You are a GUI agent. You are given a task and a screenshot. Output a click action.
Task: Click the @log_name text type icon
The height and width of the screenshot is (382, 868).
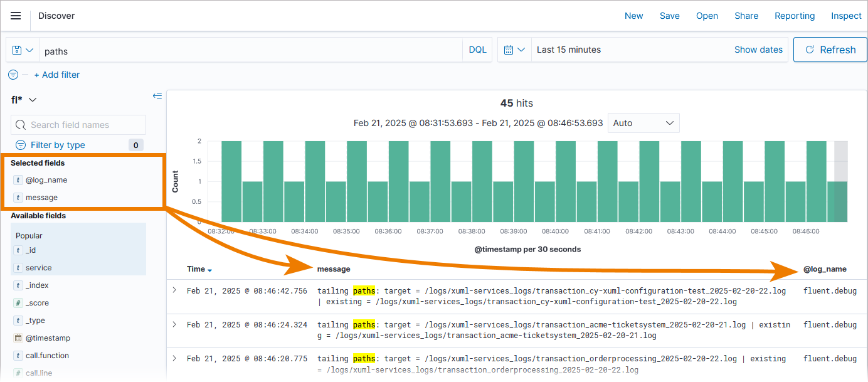[18, 180]
